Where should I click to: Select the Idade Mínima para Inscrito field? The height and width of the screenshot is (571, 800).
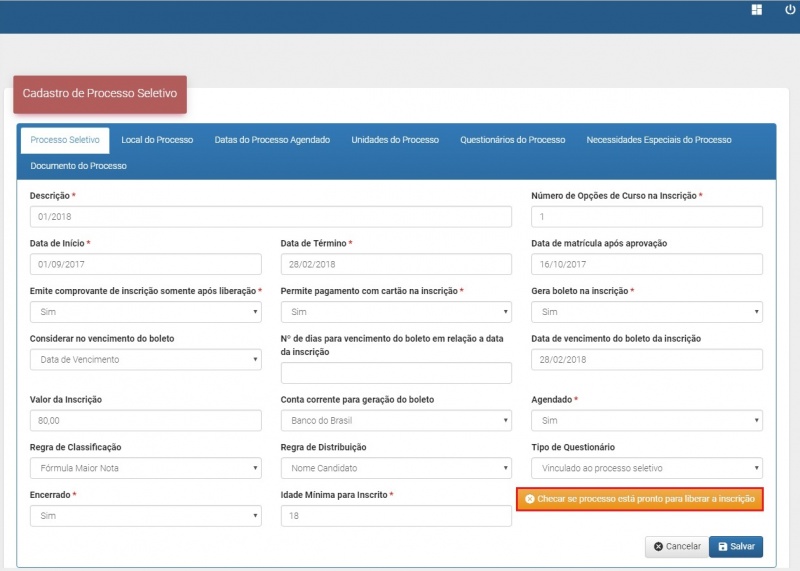coord(396,515)
